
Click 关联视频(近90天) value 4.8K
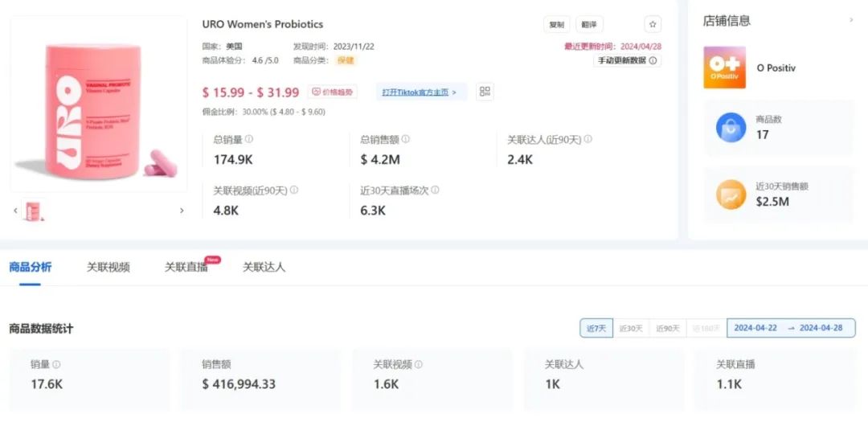tap(226, 211)
